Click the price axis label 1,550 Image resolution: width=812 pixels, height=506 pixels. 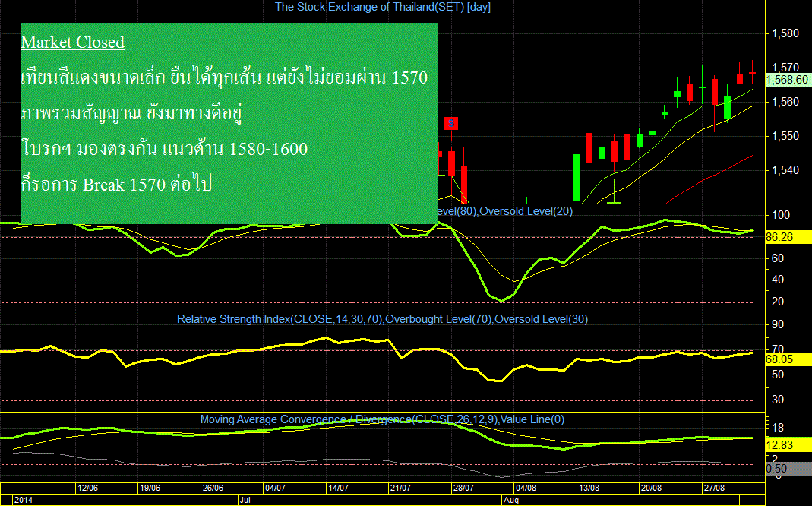tap(785, 136)
